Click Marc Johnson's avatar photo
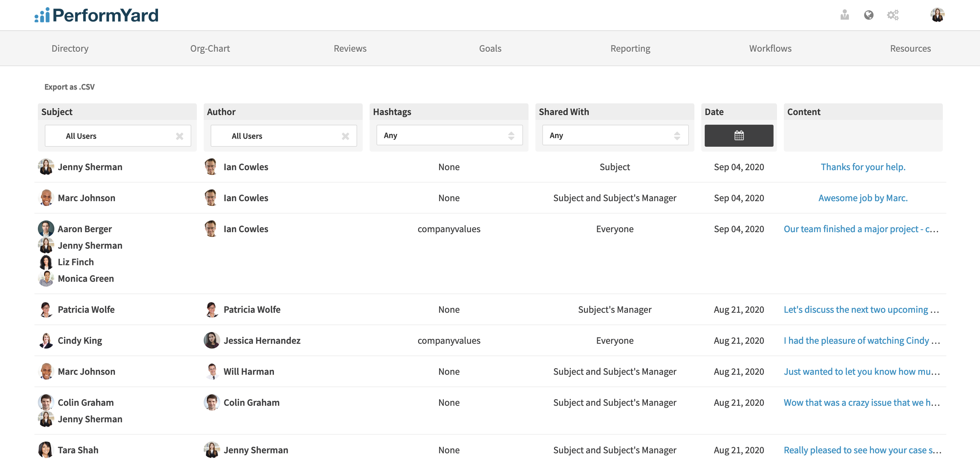Viewport: 980px width, 465px height. point(46,198)
